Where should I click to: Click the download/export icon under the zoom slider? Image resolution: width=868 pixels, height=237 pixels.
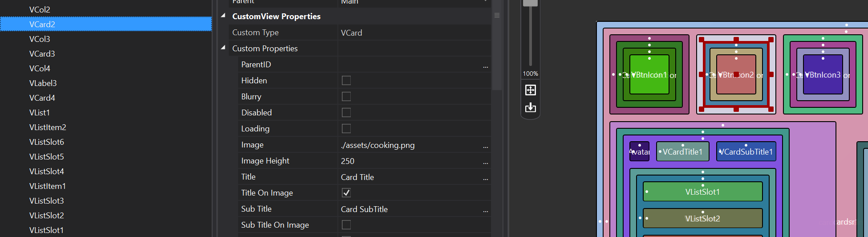pyautogui.click(x=530, y=108)
